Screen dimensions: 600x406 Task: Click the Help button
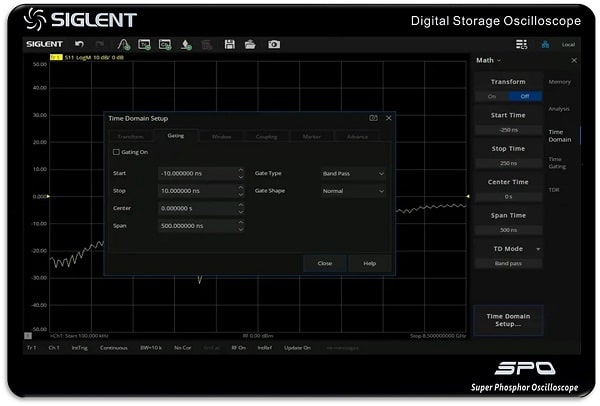(x=370, y=263)
